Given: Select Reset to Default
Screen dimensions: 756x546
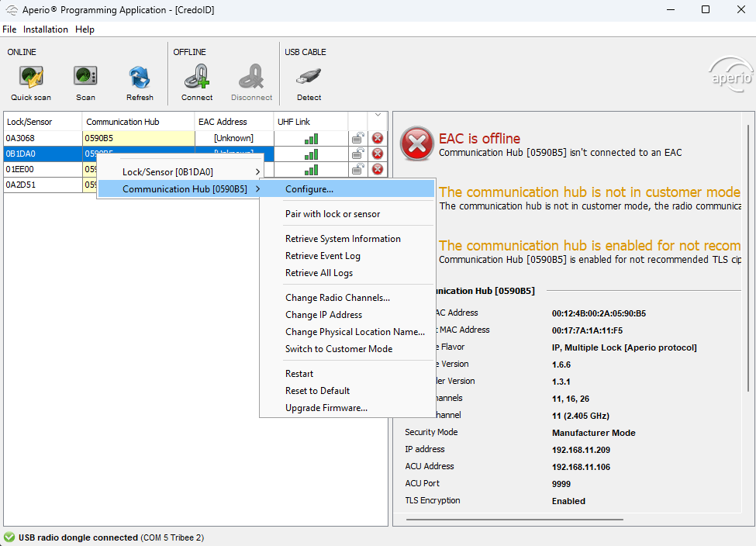Looking at the screenshot, I should point(347,391).
